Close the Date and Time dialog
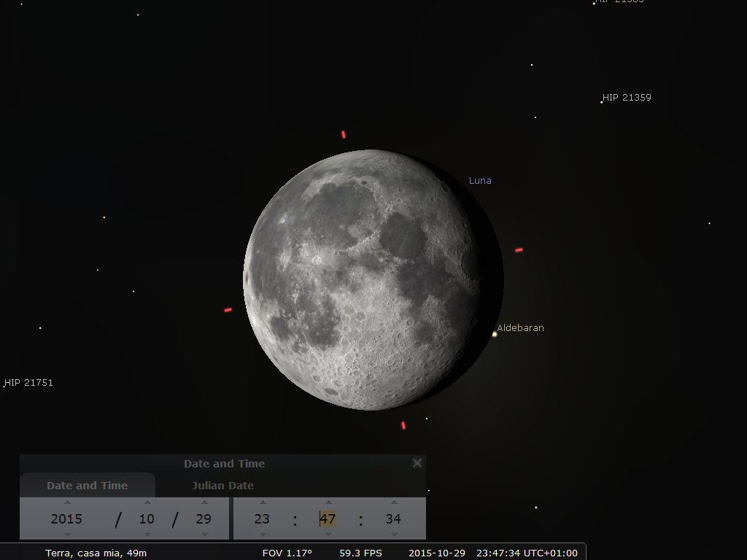747x560 pixels. [x=417, y=463]
